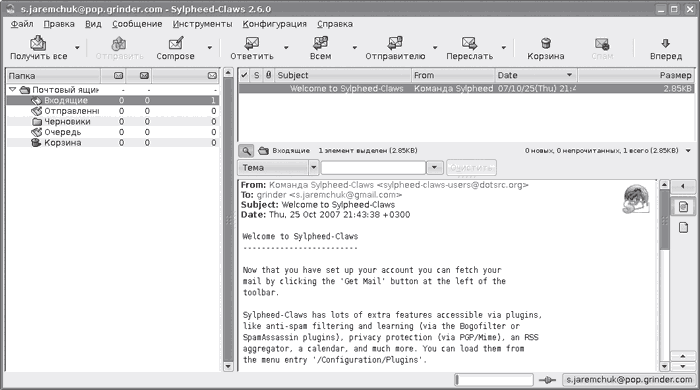Screen dimensions: 700x390
Task: Sort by the checkmark mark column
Action: click(244, 75)
